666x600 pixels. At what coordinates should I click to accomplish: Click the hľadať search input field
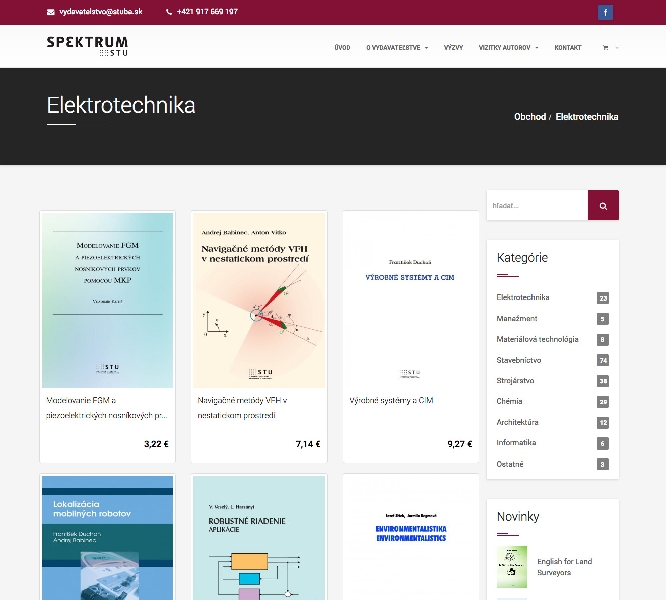[537, 205]
